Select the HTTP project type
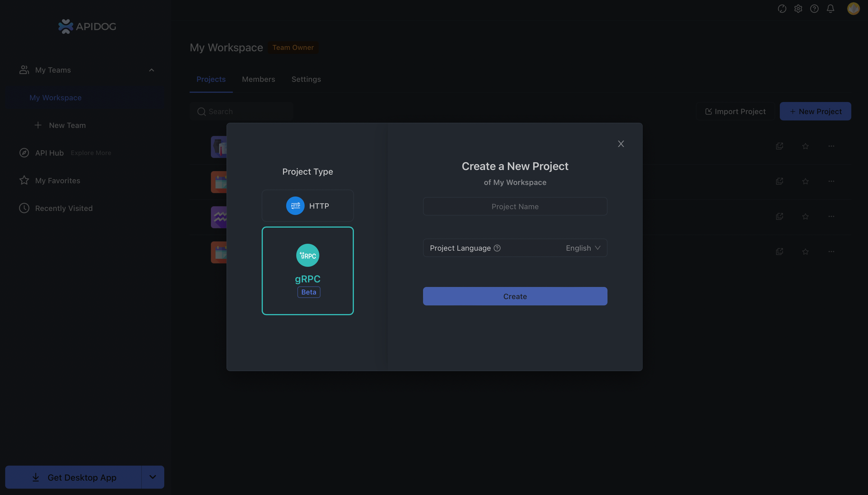Viewport: 868px width, 495px height. coord(307,206)
